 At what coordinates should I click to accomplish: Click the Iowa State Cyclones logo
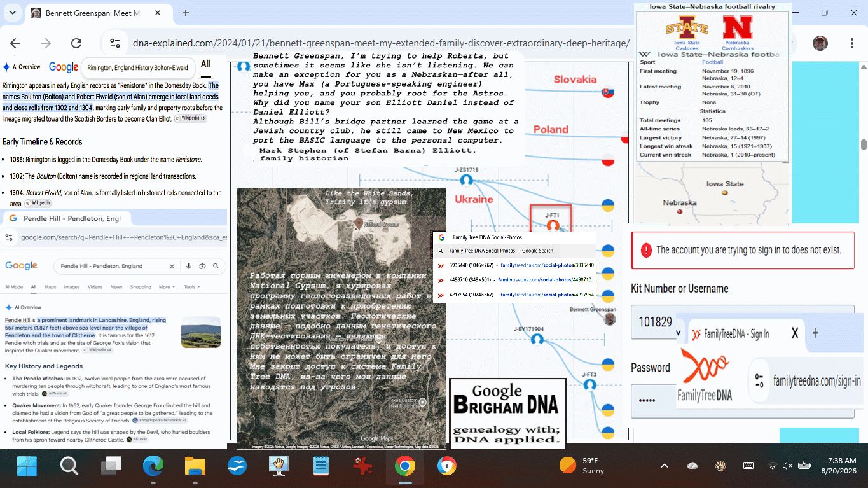click(687, 28)
